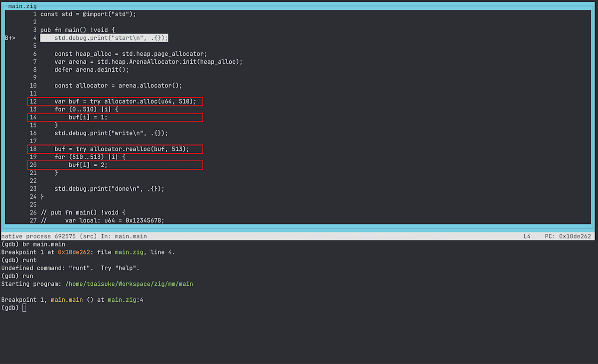Click the 'allocator.alloc(u64, 510)' line 12
The width and height of the screenshot is (598, 364).
tap(115, 102)
